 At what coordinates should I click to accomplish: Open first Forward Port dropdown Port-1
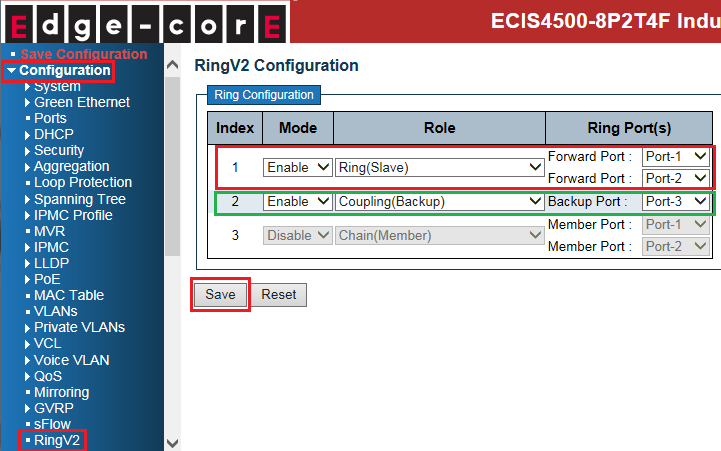coord(676,157)
